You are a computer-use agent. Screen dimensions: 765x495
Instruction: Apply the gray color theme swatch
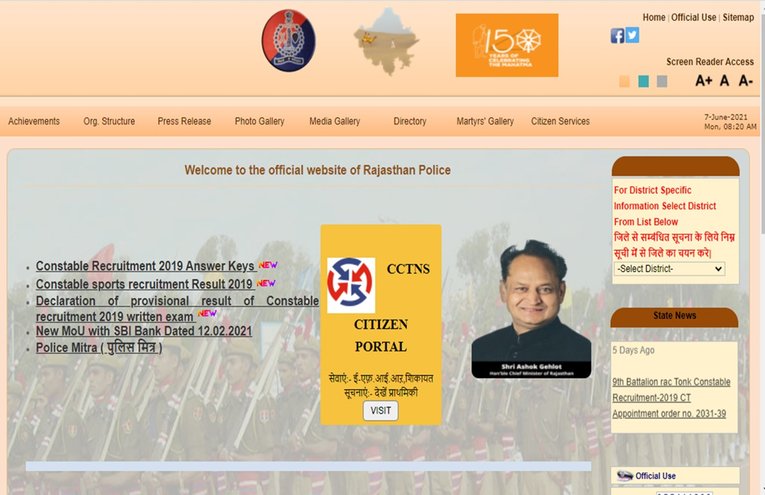[x=662, y=81]
